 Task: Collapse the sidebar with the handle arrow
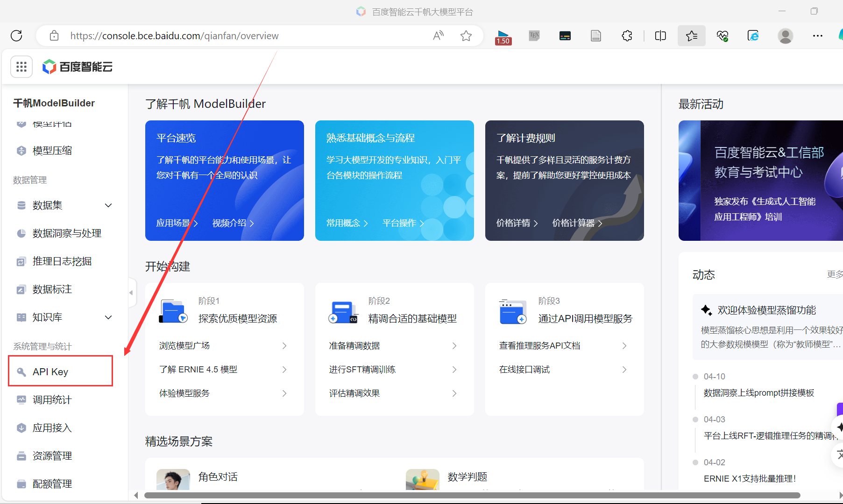131,293
